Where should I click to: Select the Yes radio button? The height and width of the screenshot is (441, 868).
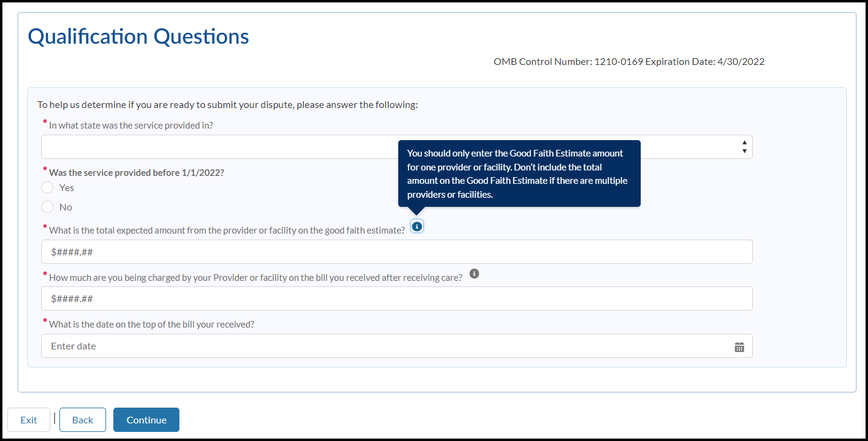point(48,187)
